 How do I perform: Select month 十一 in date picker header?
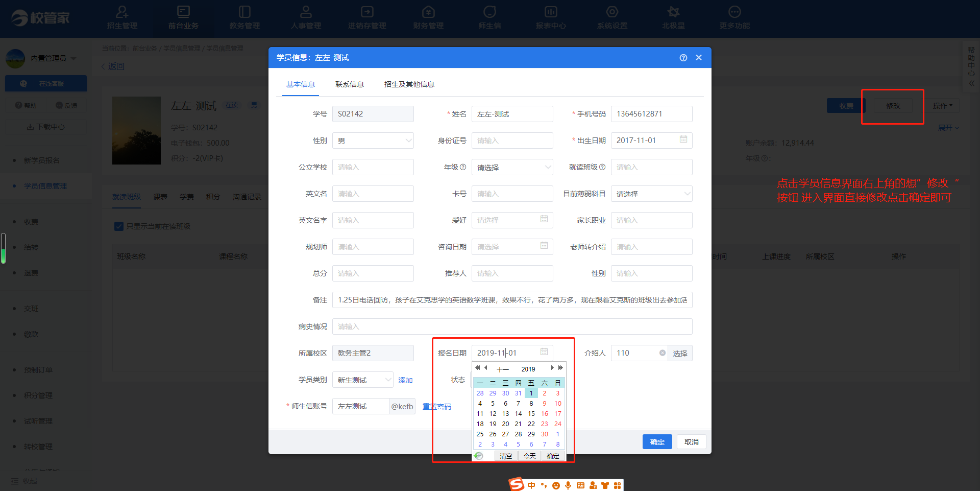point(503,369)
